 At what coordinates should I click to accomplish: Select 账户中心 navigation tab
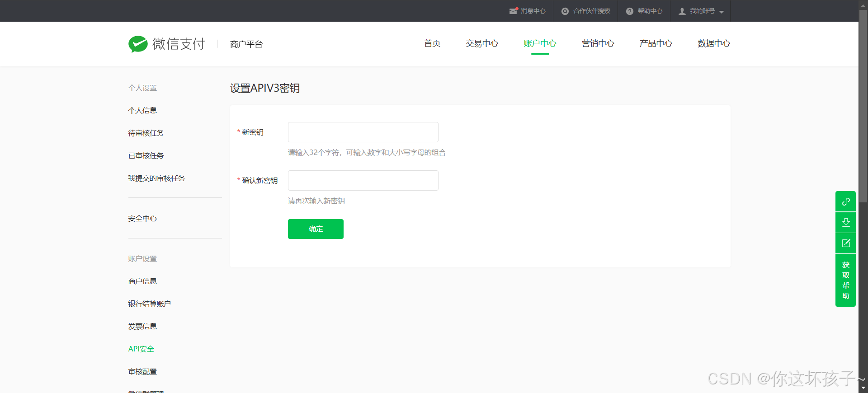[x=540, y=43]
